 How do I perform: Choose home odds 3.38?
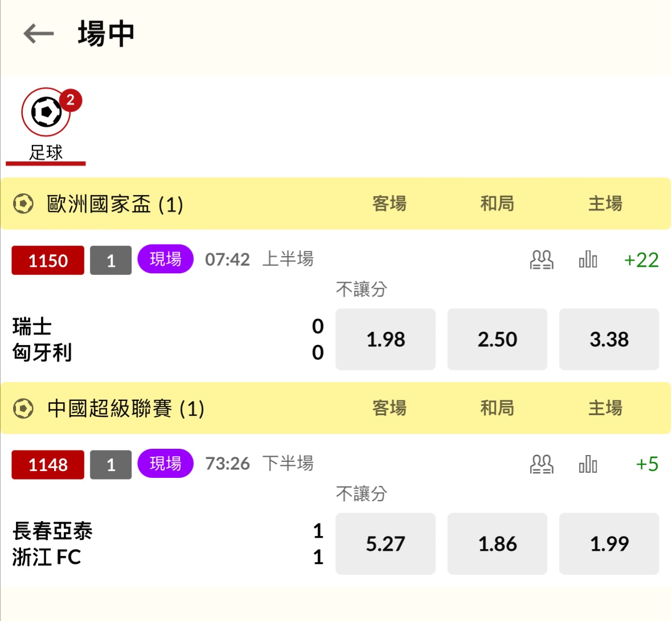click(609, 339)
